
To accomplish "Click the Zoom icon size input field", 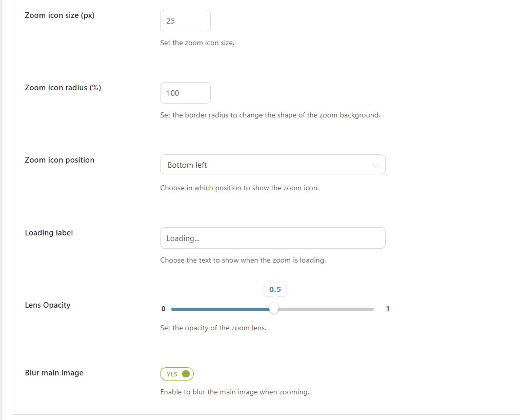I will (x=185, y=21).
